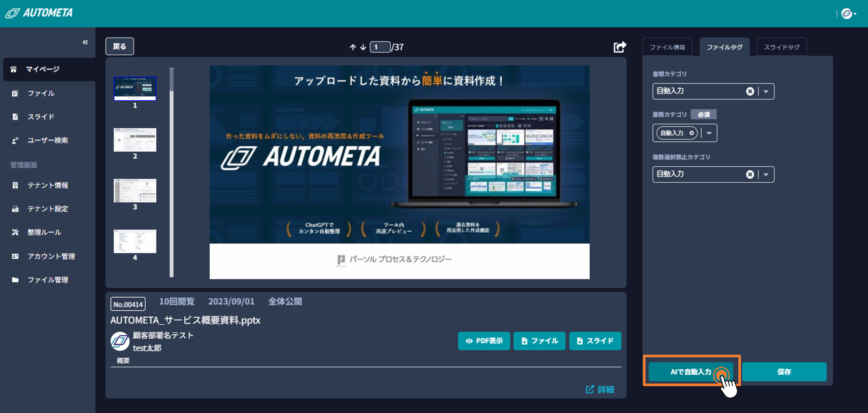Click the 顧客部署名テスト department text
The height and width of the screenshot is (413, 868).
pos(163,335)
